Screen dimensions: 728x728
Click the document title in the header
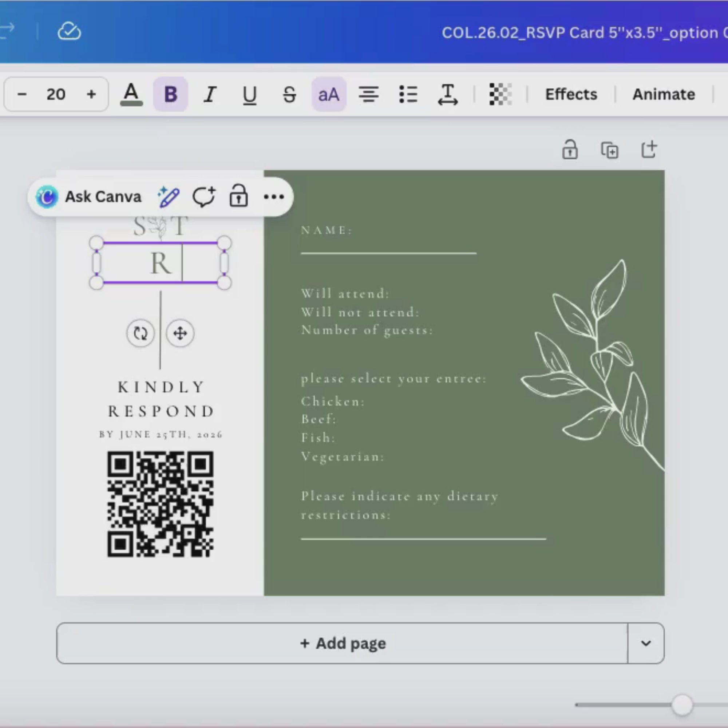point(585,32)
